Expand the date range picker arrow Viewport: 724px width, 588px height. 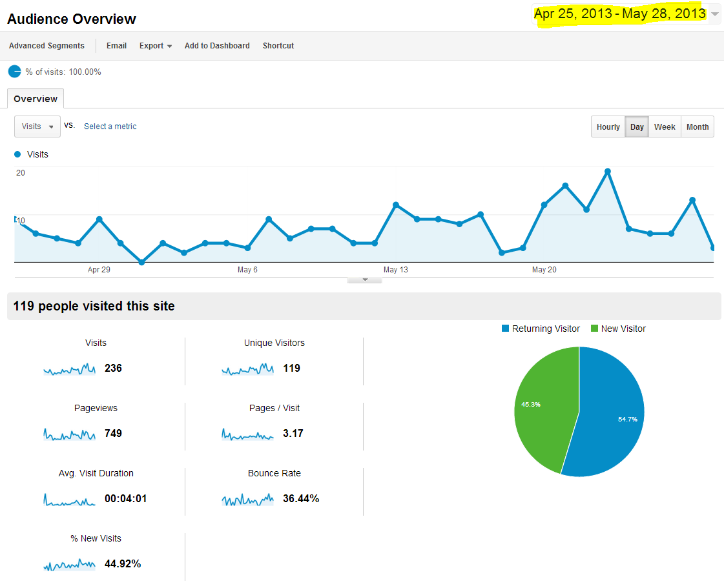(714, 14)
